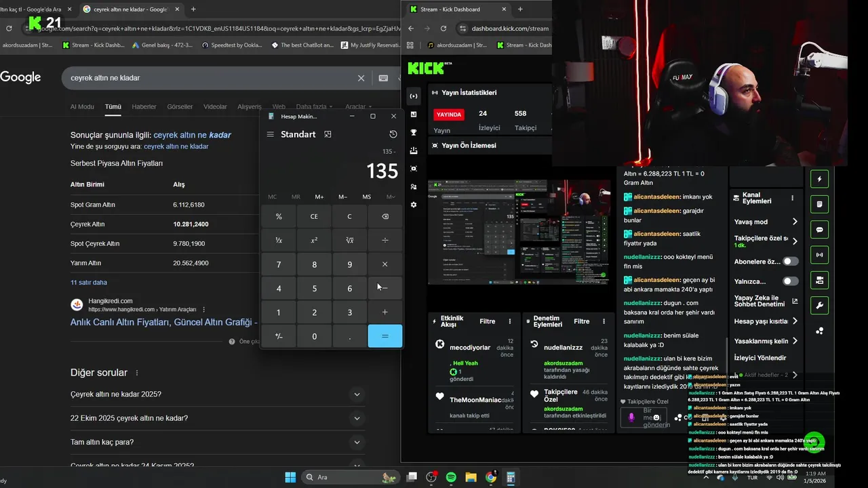
Task: Open Calculator history panel
Action: [x=393, y=134]
